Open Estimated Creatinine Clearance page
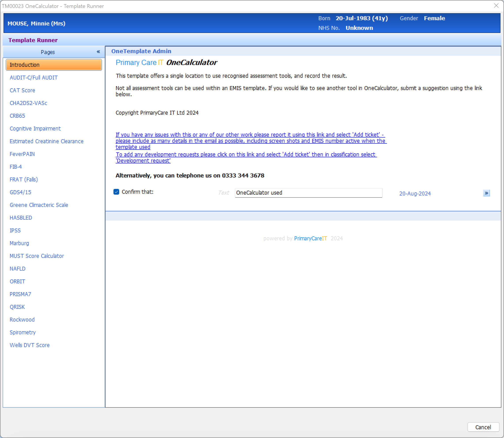Viewport: 504px width, 438px height. click(x=46, y=141)
